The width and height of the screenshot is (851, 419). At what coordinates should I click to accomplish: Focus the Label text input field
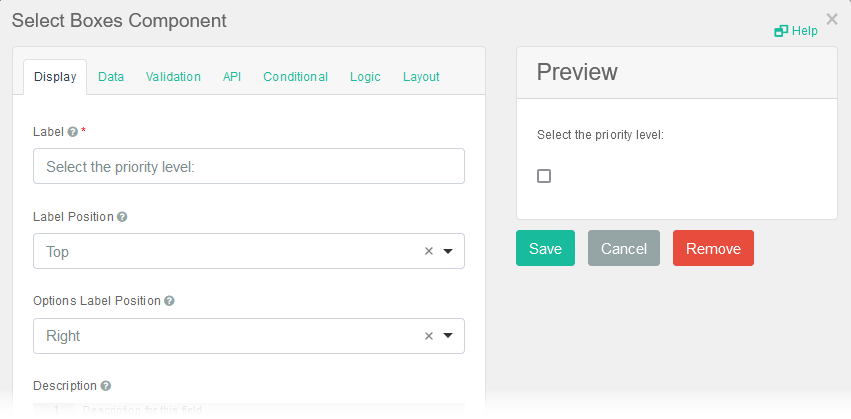click(x=249, y=167)
